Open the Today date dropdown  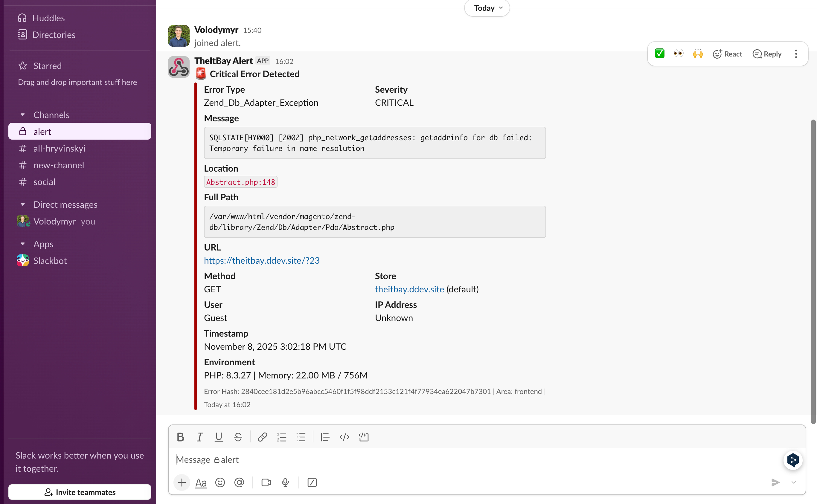tap(486, 8)
